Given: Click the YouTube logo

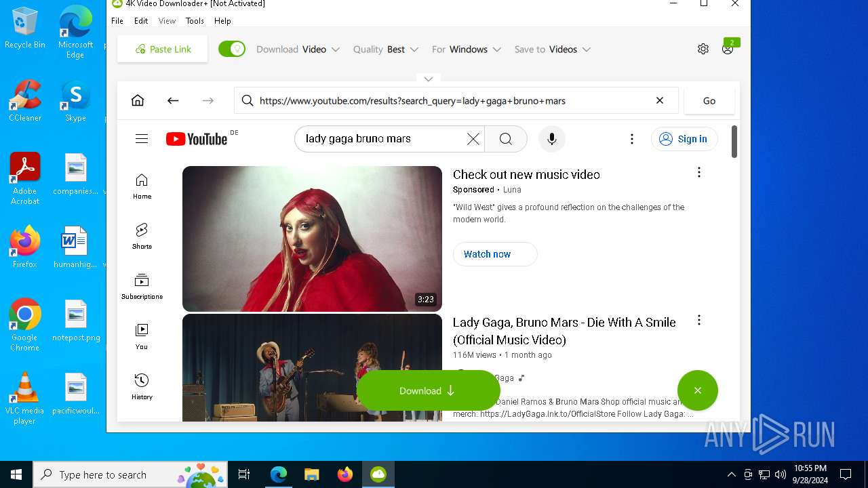Looking at the screenshot, I should point(197,139).
